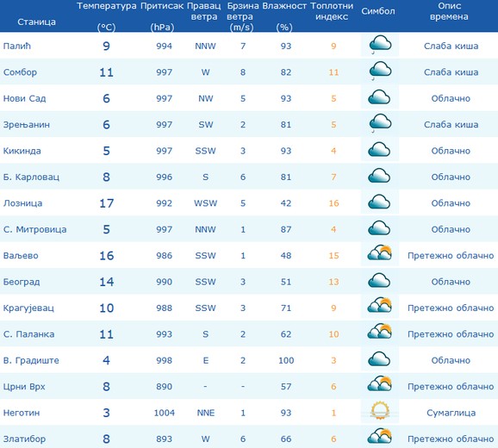Click the Станица column header
Viewport: 498px width, 448px height.
pos(36,22)
